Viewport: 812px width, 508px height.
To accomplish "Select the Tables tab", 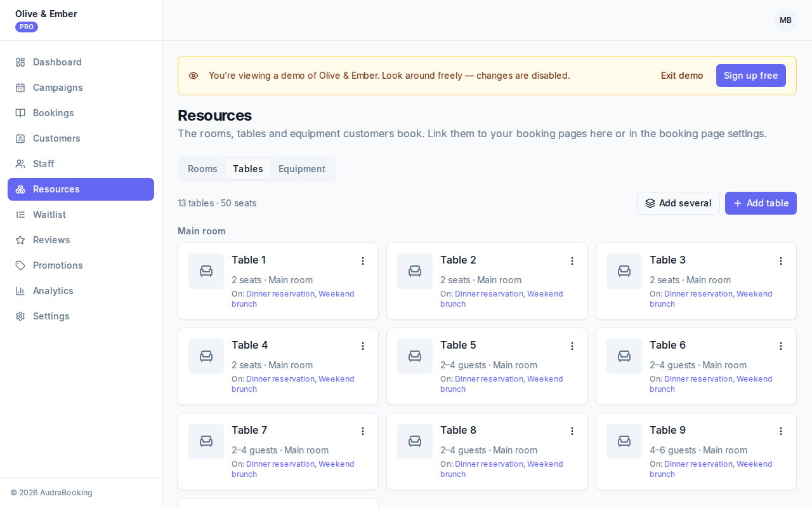I will click(x=248, y=169).
